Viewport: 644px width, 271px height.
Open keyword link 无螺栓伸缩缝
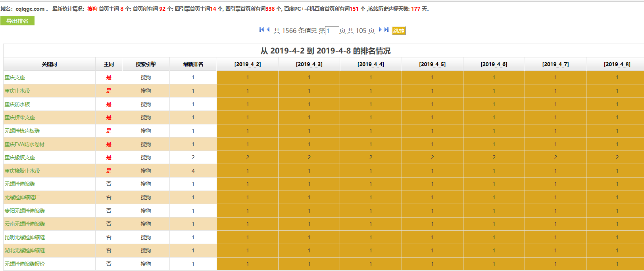(x=20, y=184)
